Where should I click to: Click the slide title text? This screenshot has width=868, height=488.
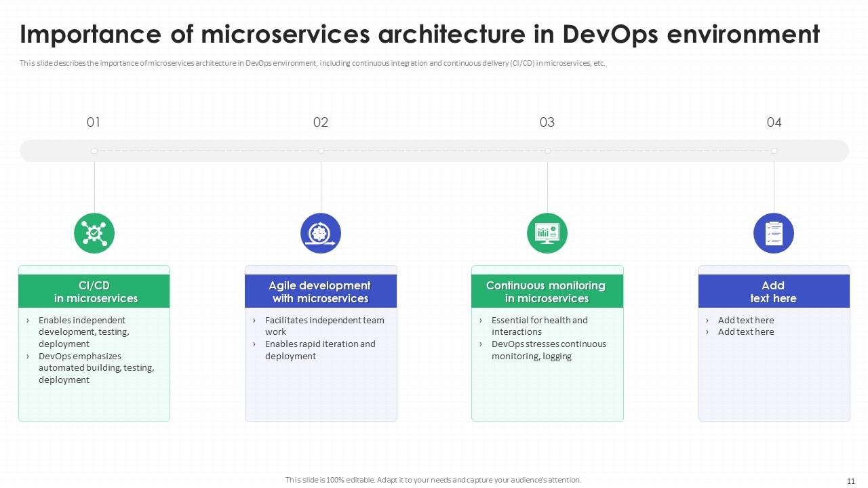click(419, 33)
